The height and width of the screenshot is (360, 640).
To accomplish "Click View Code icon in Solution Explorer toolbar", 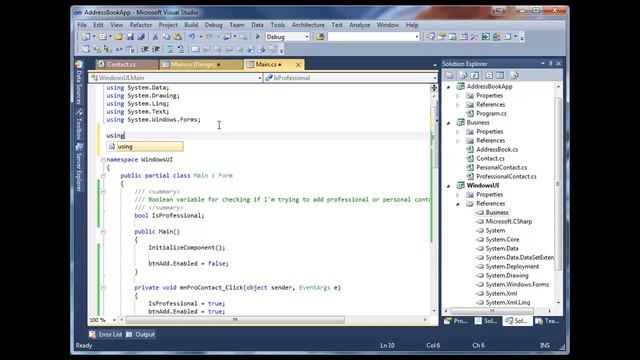I will 489,76.
